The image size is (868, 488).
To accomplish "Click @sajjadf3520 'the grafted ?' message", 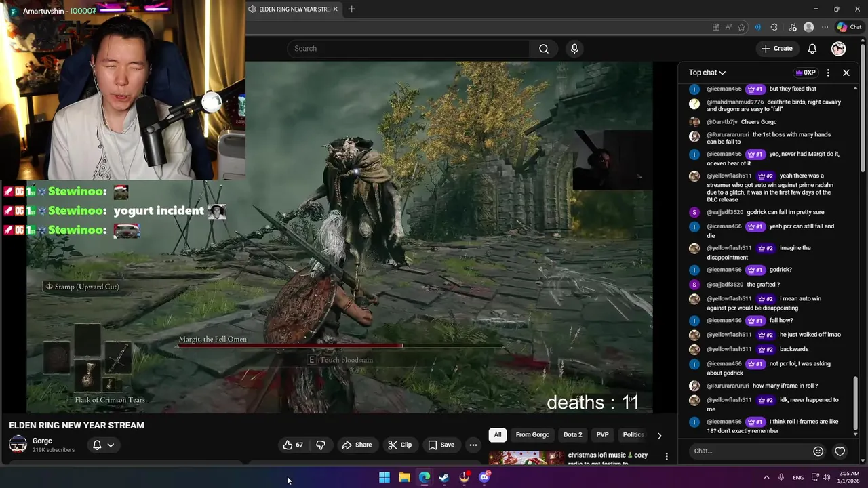I will 763,285.
